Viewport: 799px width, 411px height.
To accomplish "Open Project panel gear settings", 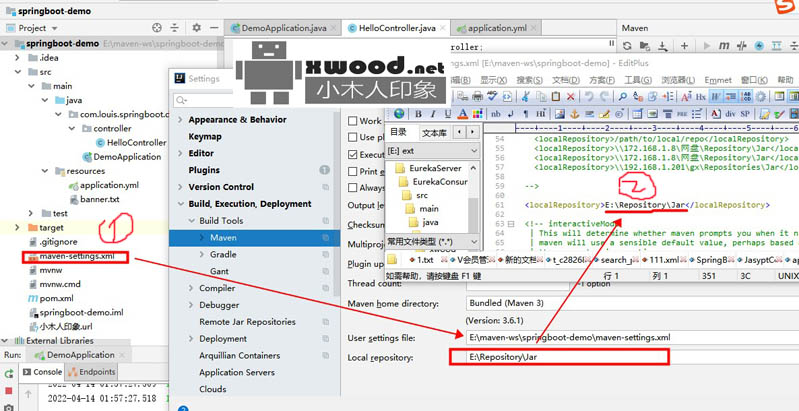I will tap(196, 28).
